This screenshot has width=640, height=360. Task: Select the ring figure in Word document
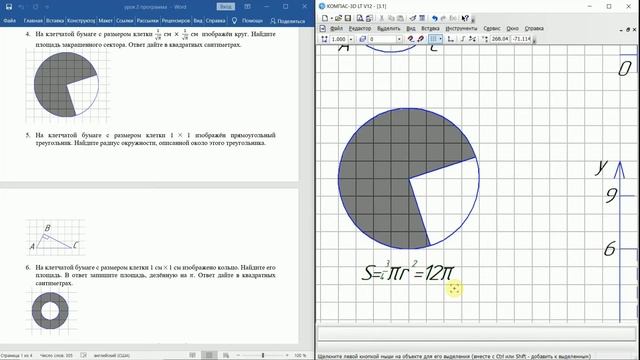(50, 311)
